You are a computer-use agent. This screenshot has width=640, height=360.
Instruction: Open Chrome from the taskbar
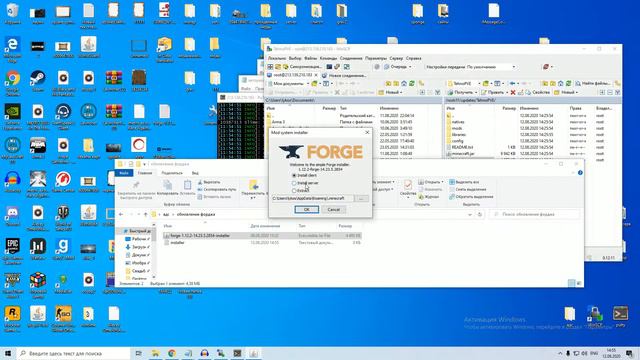(x=172, y=353)
